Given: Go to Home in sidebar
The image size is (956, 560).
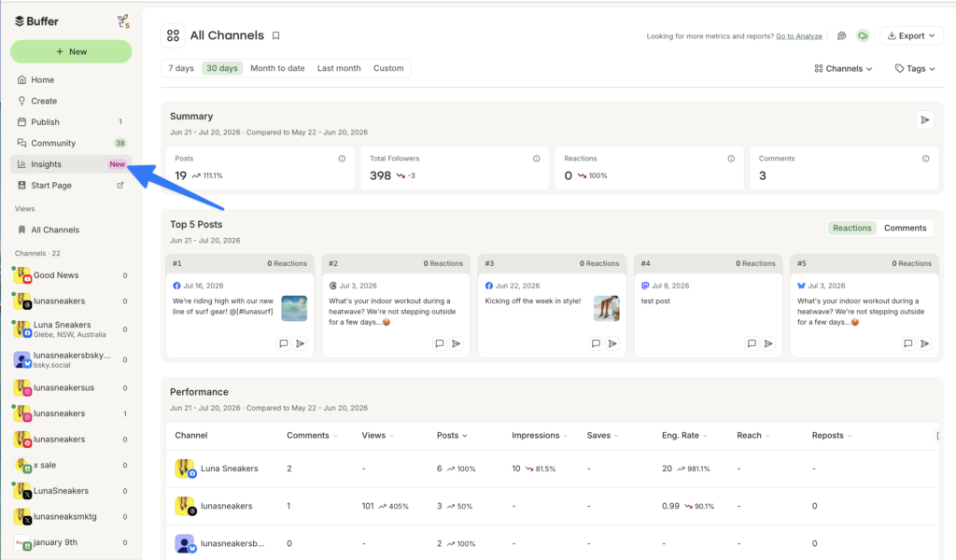Looking at the screenshot, I should [x=71, y=80].
